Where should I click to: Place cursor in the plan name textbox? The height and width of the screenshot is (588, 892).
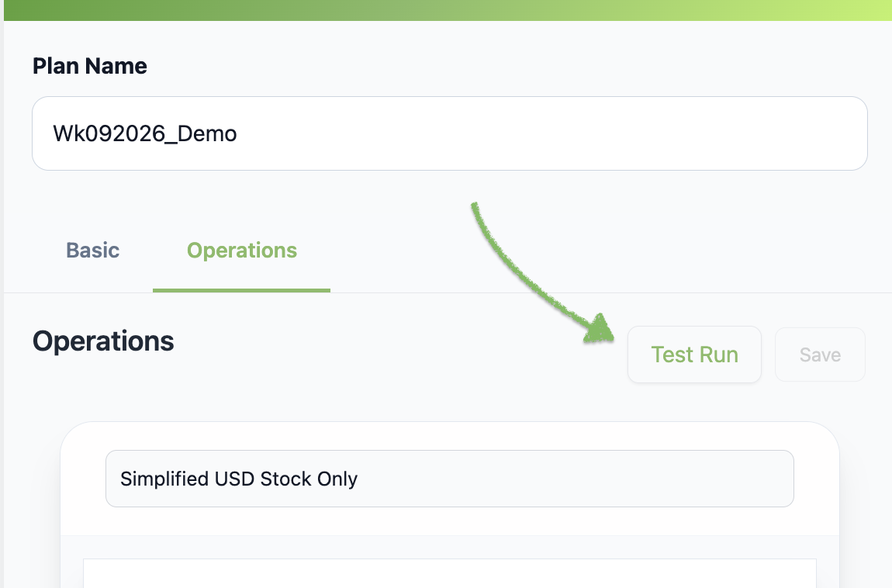pyautogui.click(x=450, y=133)
